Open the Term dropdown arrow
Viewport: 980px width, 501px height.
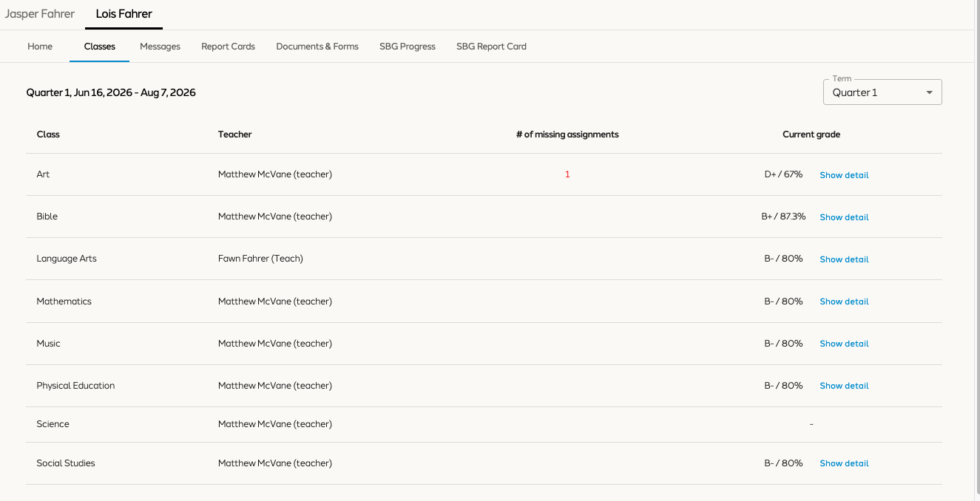(x=929, y=93)
